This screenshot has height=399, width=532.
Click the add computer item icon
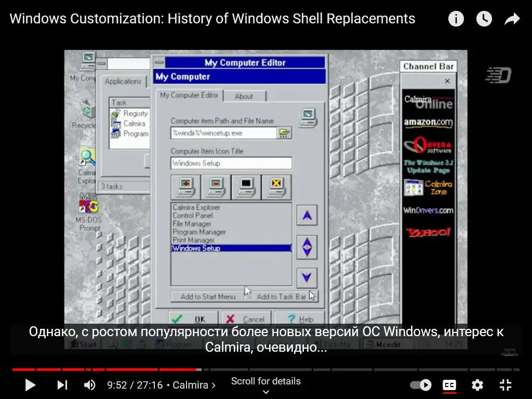185,187
